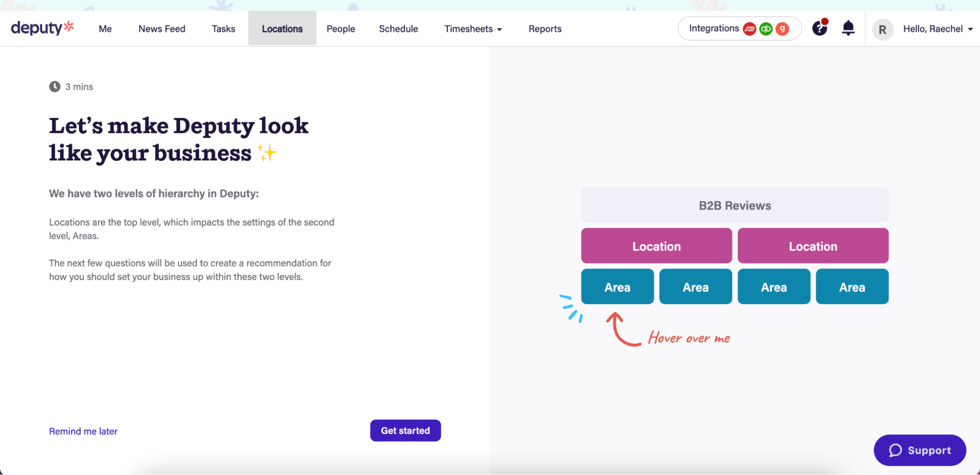The height and width of the screenshot is (475, 980).
Task: Go to the People tab
Action: [x=341, y=29]
